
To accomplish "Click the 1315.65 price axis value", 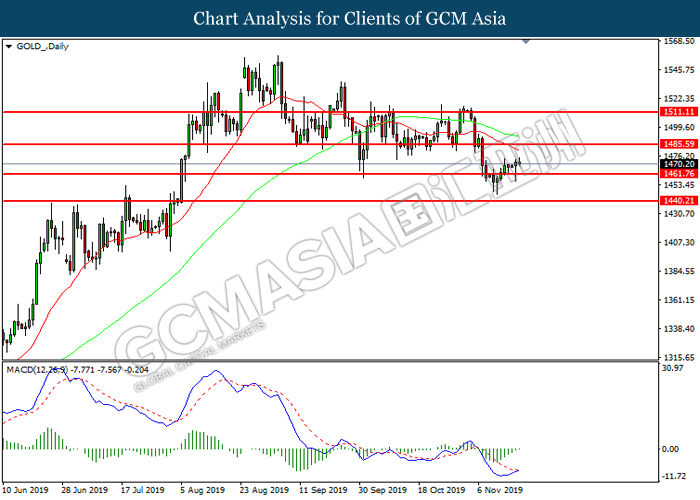I will tap(679, 358).
